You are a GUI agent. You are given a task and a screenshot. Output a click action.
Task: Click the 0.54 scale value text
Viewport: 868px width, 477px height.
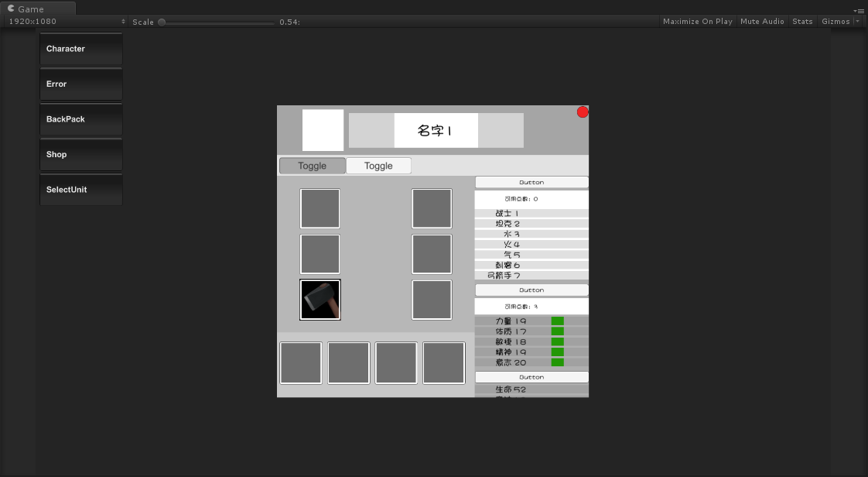289,22
